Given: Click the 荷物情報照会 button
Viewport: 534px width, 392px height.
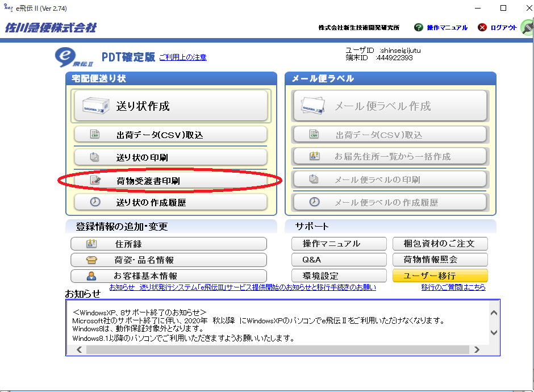Looking at the screenshot, I should pos(440,260).
